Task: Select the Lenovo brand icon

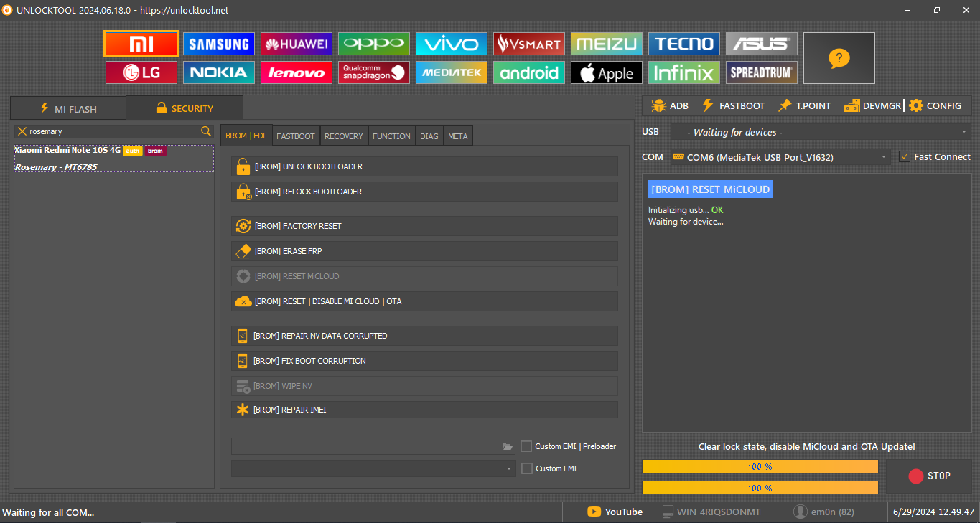Action: (x=297, y=72)
